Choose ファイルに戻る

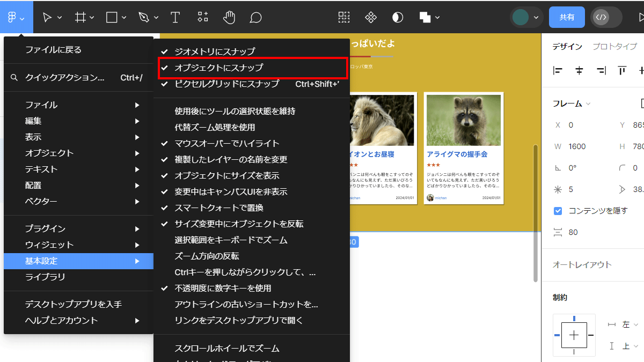[x=79, y=50]
